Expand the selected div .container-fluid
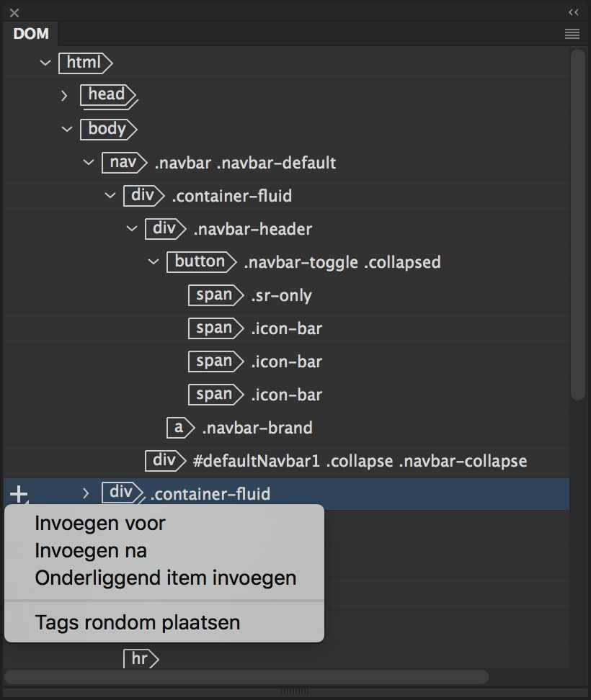The height and width of the screenshot is (700, 591). pyautogui.click(x=85, y=494)
